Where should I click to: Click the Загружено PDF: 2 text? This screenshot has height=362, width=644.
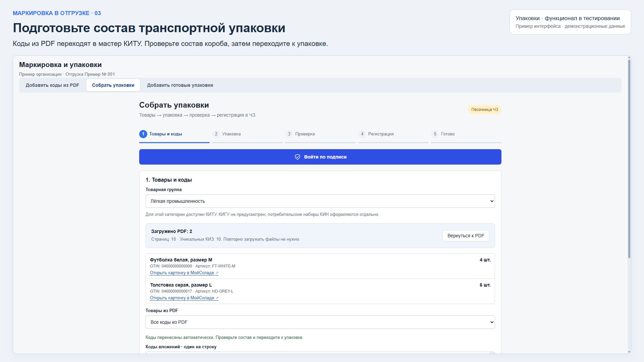click(x=172, y=231)
